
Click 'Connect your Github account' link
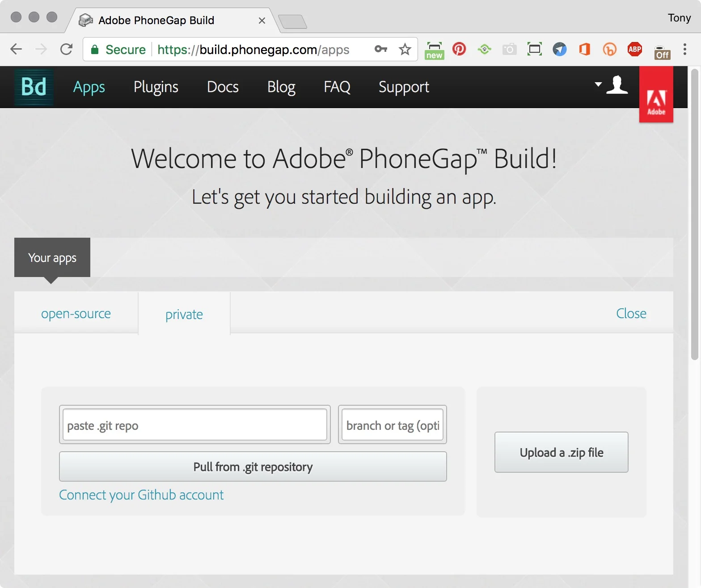pos(141,495)
